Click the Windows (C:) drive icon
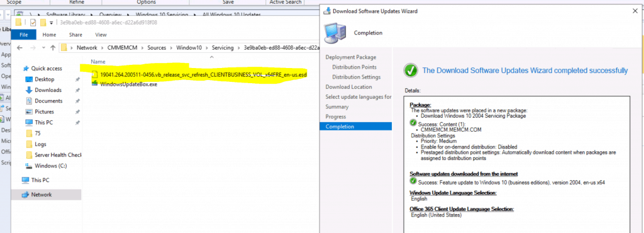Viewport: 644px width, 233px height. point(29,166)
